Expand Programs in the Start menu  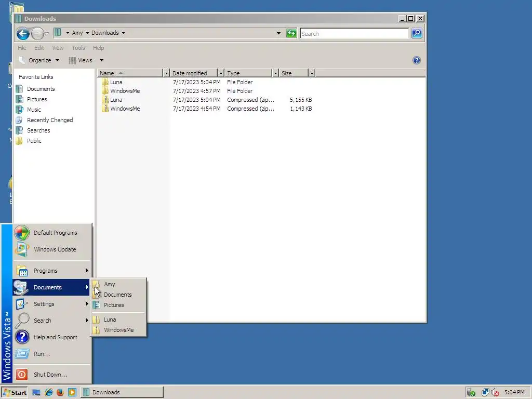(x=52, y=271)
